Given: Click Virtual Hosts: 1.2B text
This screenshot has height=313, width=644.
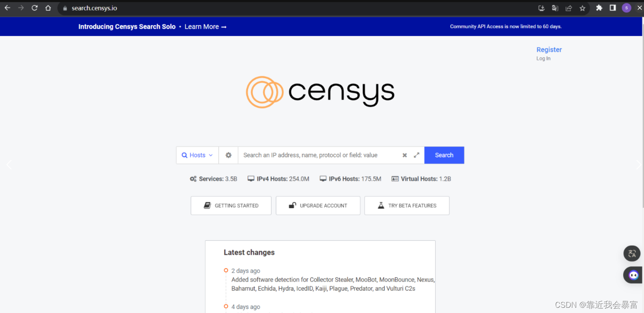Looking at the screenshot, I should 426,179.
